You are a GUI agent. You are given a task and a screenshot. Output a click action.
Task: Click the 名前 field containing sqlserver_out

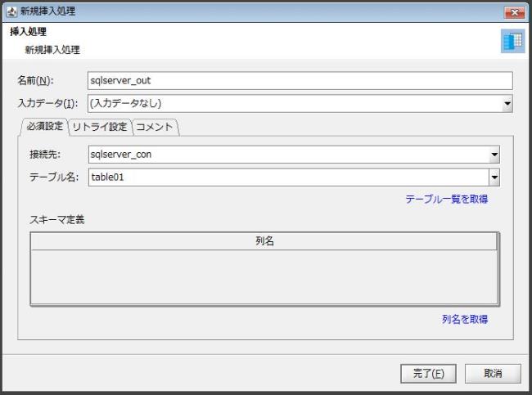pyautogui.click(x=300, y=81)
